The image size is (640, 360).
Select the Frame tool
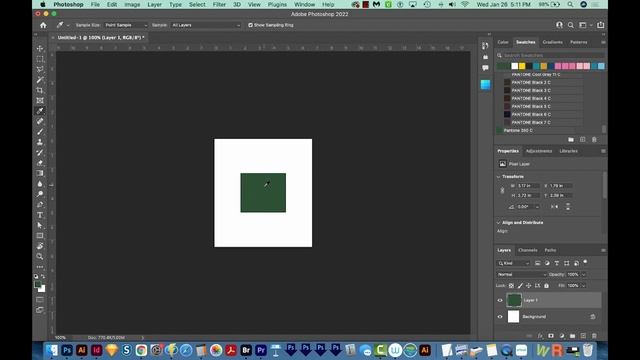tap(40, 100)
